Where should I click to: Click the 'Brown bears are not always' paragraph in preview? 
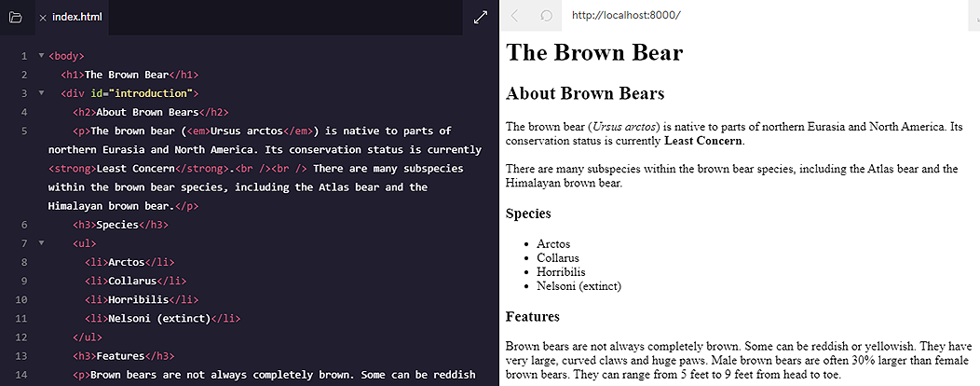tap(738, 361)
